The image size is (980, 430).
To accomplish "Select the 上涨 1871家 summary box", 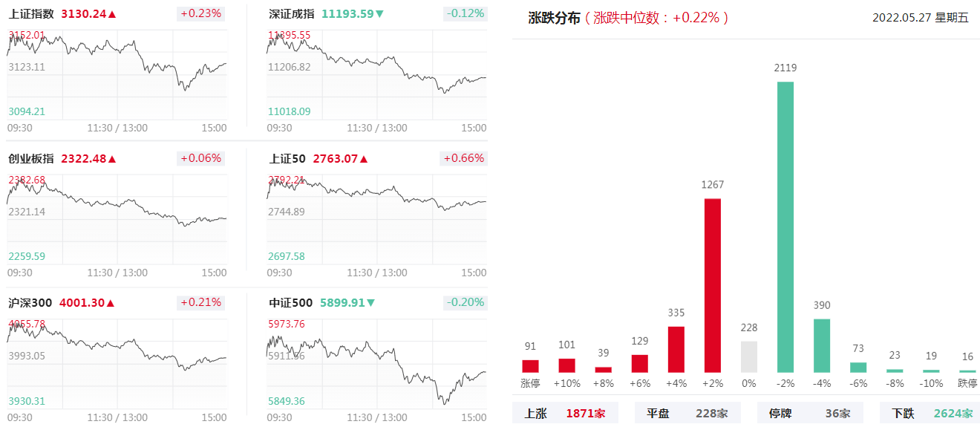I will pos(564,414).
